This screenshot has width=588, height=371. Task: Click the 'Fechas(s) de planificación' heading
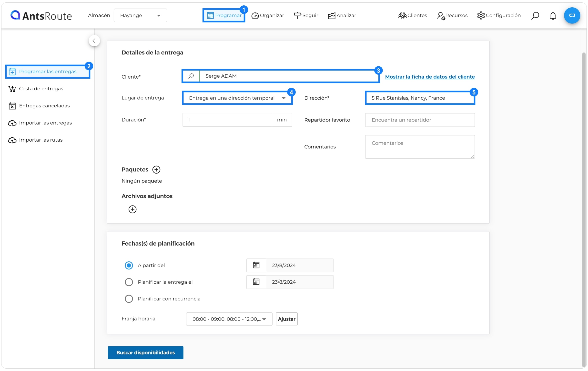[158, 244]
